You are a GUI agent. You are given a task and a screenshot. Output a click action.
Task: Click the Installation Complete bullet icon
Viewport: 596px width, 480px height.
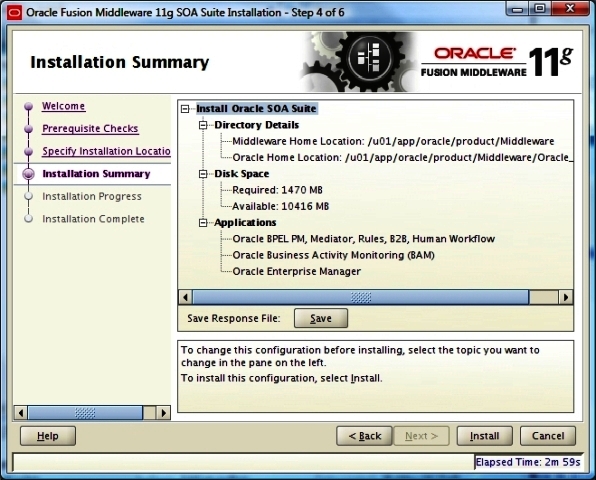(29, 219)
